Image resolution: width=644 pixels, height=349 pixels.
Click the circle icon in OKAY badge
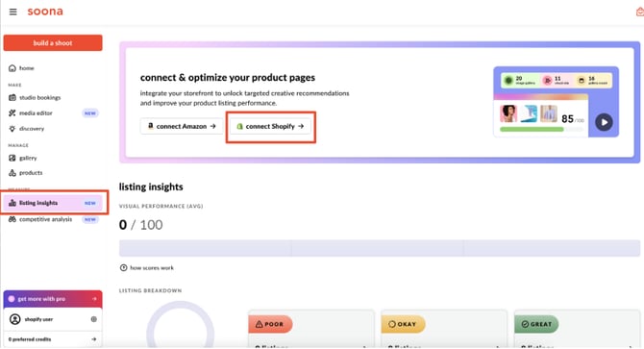pyautogui.click(x=392, y=324)
